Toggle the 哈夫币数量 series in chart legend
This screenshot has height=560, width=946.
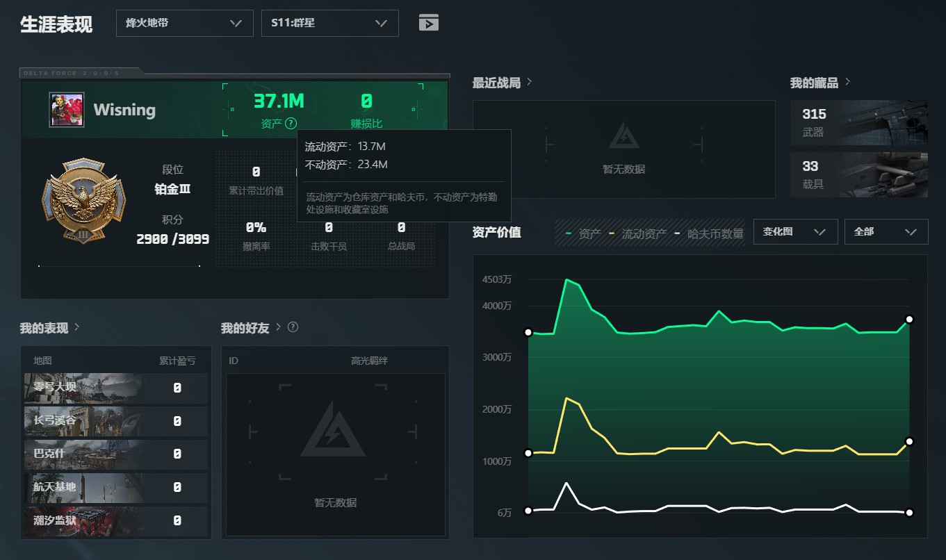coord(709,234)
